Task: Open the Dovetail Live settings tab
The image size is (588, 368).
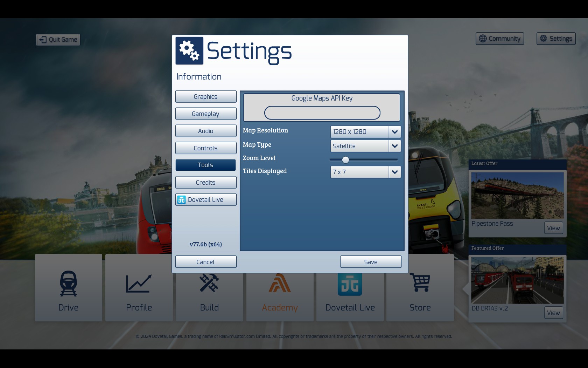Action: point(206,200)
